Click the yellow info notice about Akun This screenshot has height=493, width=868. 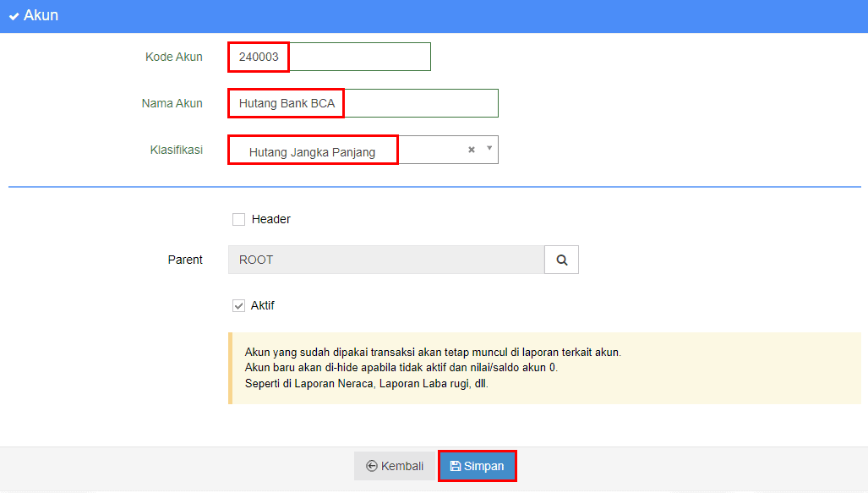(x=544, y=368)
